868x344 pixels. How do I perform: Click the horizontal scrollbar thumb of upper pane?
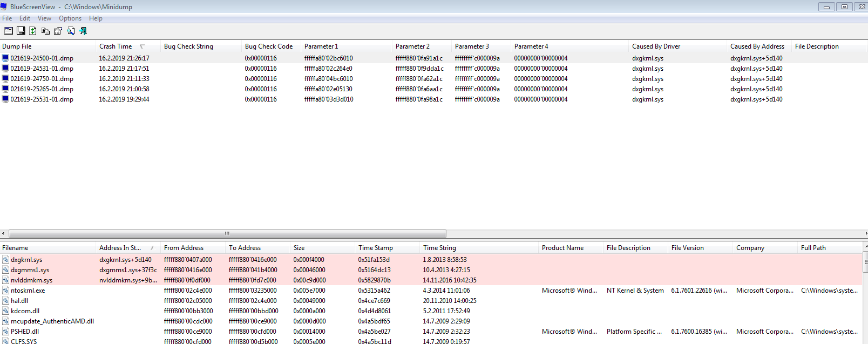(227, 234)
